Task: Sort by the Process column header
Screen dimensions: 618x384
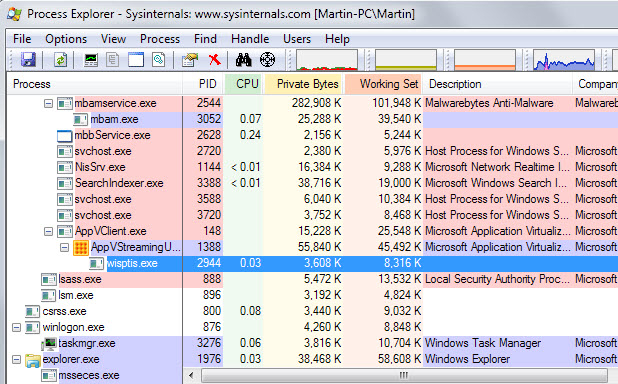Action: click(x=95, y=84)
